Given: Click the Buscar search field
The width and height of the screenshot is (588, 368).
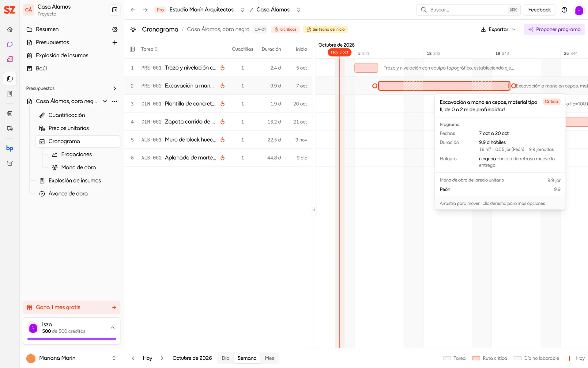Looking at the screenshot, I should coord(469,10).
